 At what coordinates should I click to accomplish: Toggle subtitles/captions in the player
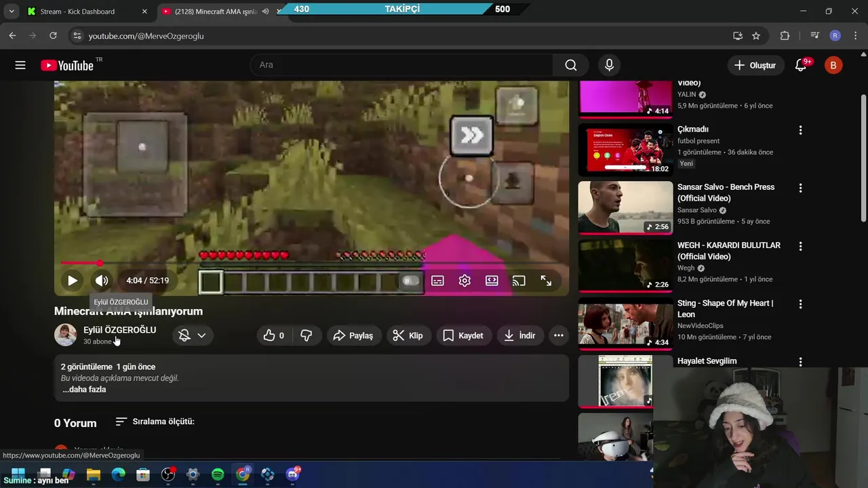tap(437, 281)
